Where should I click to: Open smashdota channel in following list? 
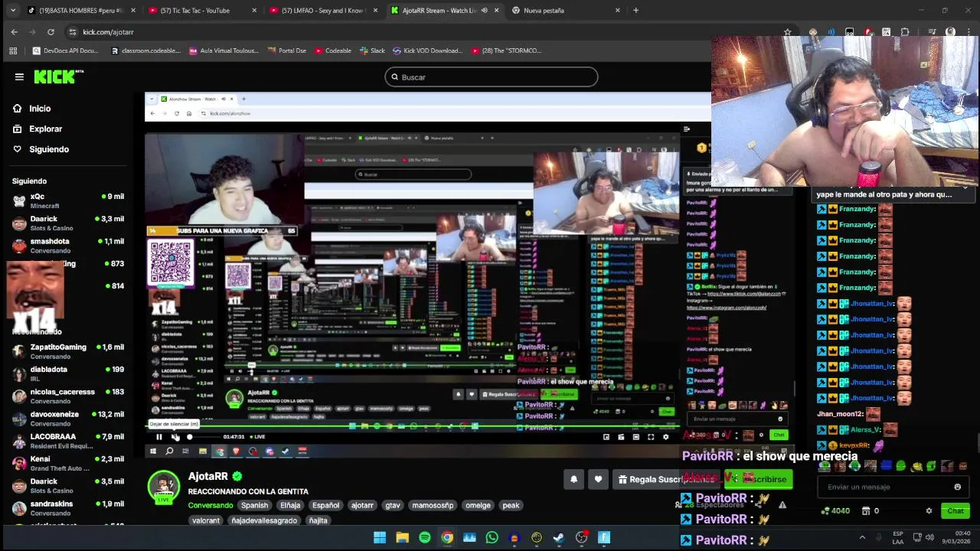[x=67, y=246]
